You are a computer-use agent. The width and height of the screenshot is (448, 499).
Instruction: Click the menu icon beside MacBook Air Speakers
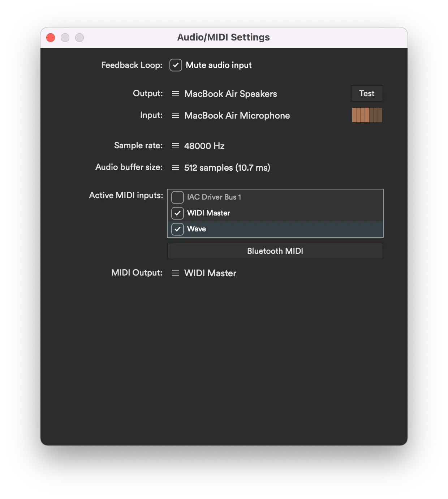[176, 94]
